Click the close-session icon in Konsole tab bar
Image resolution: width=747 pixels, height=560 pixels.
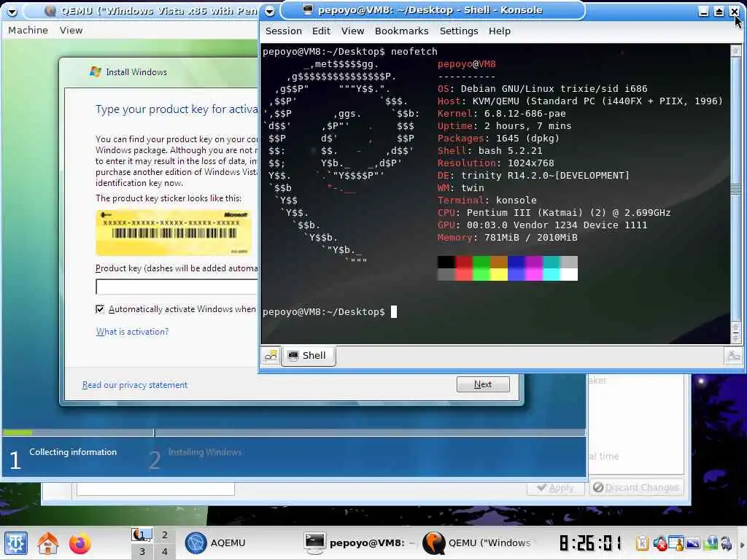733,356
